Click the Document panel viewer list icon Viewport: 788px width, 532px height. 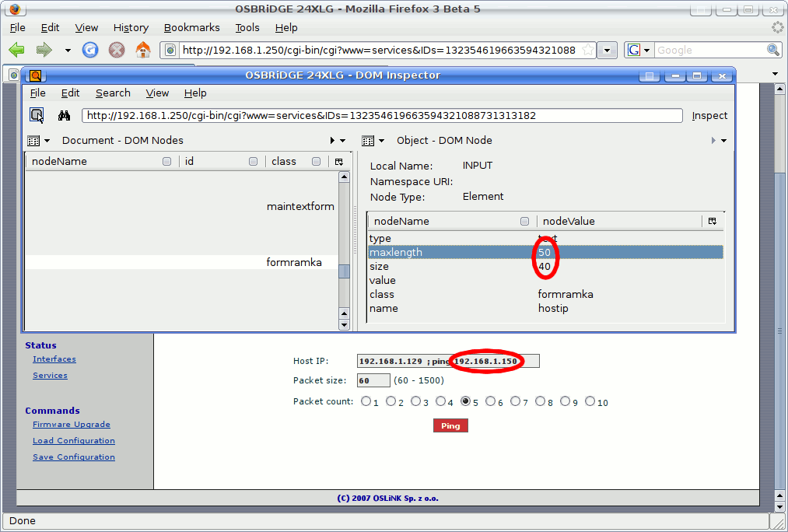(33, 141)
